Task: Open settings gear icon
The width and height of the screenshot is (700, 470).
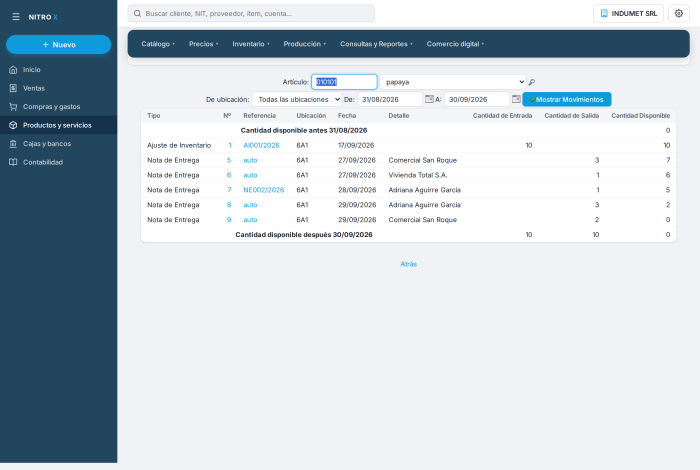Action: pos(679,13)
